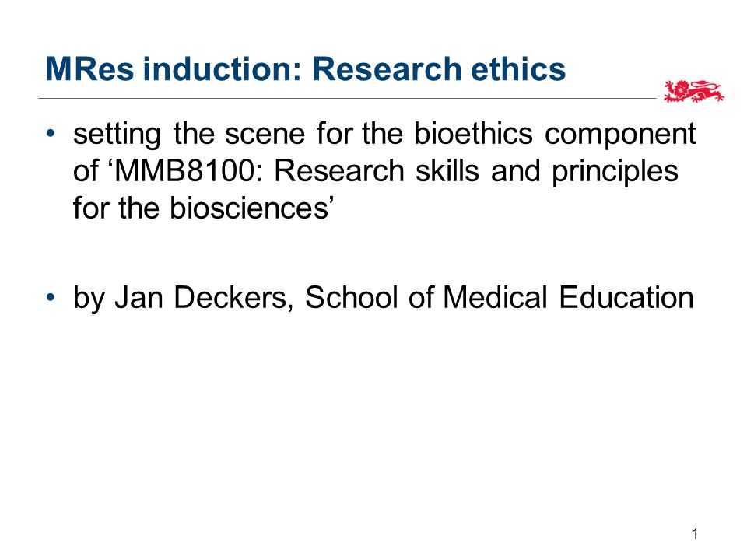Click 'Research' in the blue title
The width and height of the screenshot is (747, 560).
[x=387, y=69]
